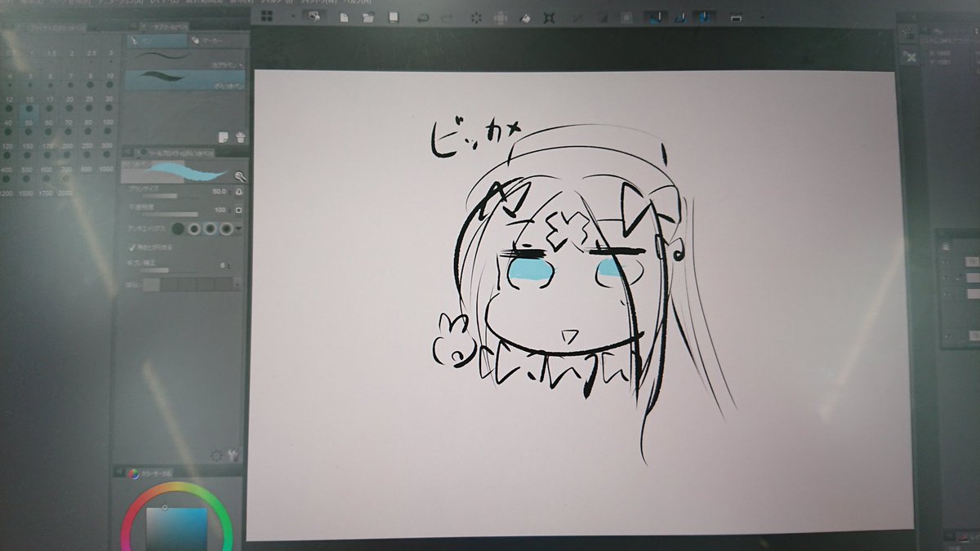
Task: Undo the last stroke
Action: [x=423, y=16]
